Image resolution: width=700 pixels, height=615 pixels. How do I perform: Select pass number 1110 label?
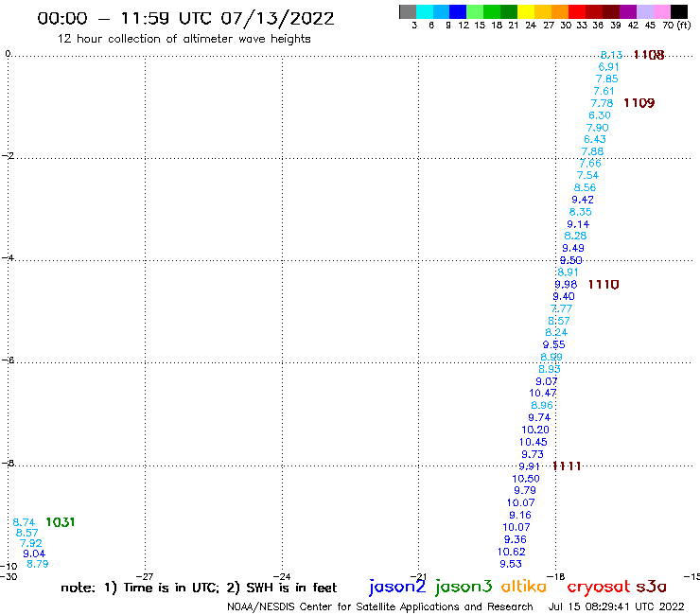point(604,285)
